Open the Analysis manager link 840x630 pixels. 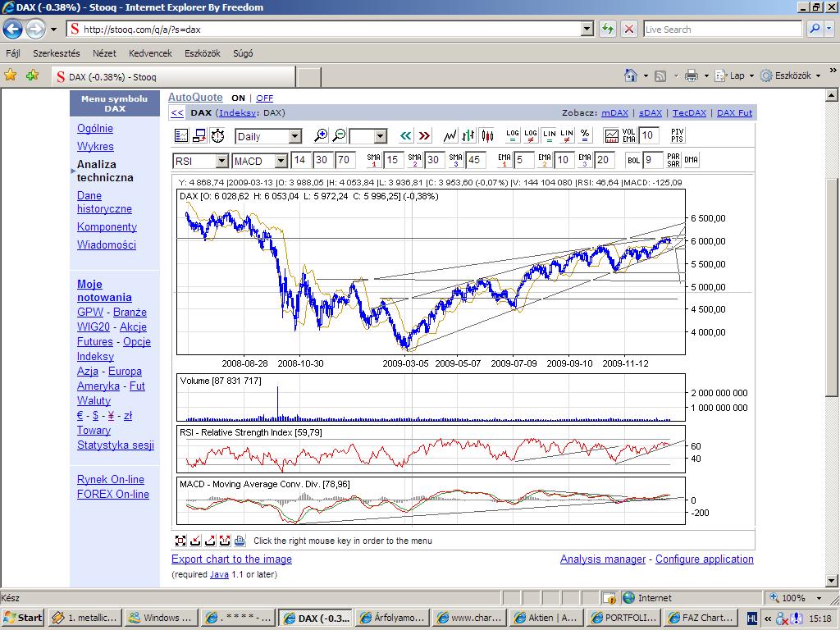tap(603, 559)
